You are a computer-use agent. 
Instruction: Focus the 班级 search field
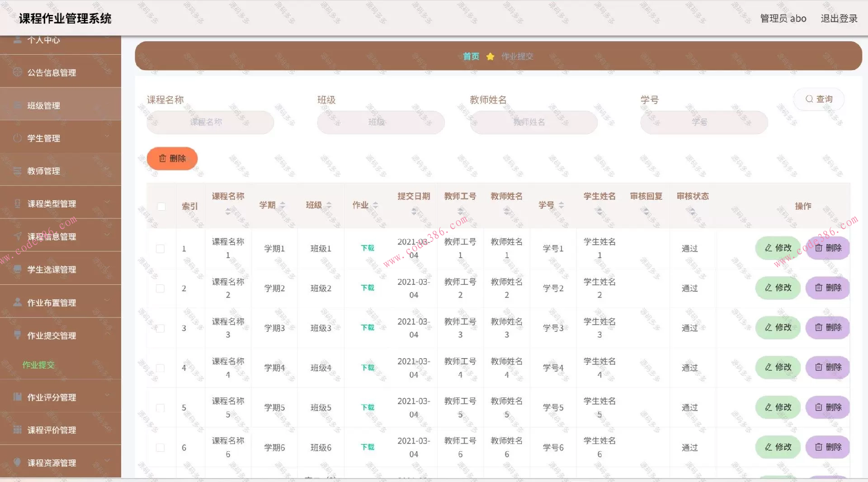click(x=381, y=122)
